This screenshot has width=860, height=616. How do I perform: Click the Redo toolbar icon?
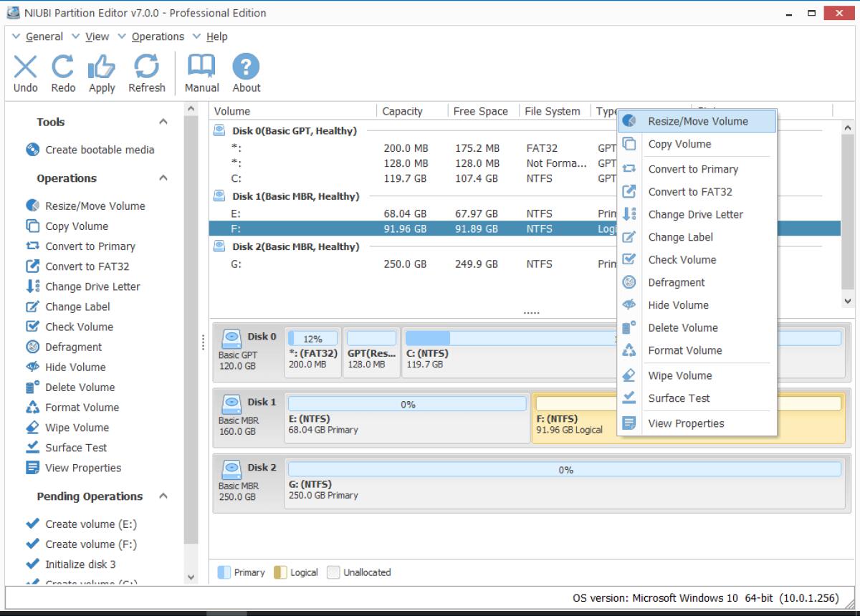click(63, 71)
